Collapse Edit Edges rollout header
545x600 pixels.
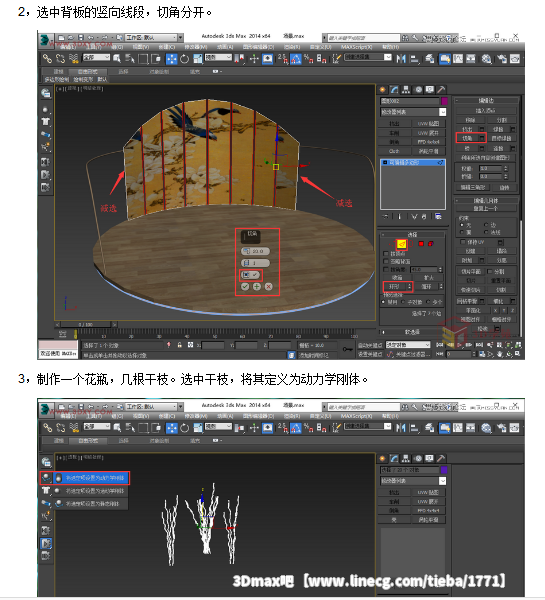pos(486,100)
